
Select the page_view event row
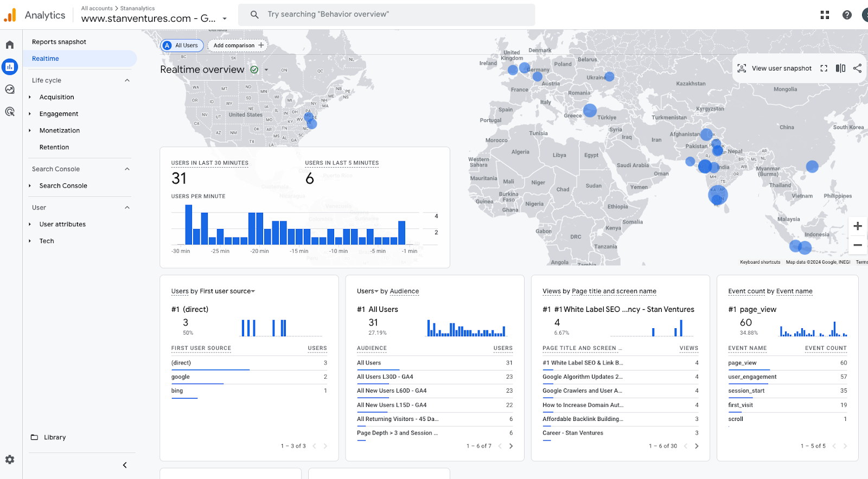click(x=787, y=363)
